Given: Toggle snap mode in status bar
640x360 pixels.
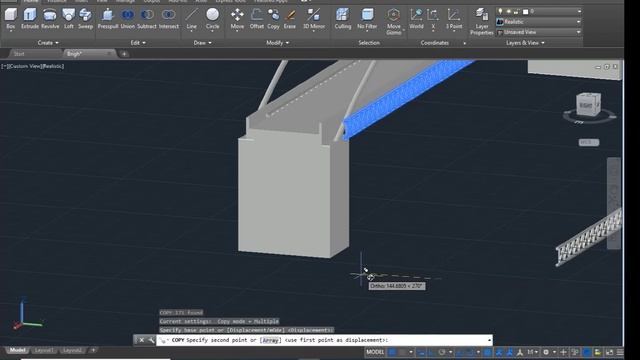Looking at the screenshot, I should coord(402,352).
